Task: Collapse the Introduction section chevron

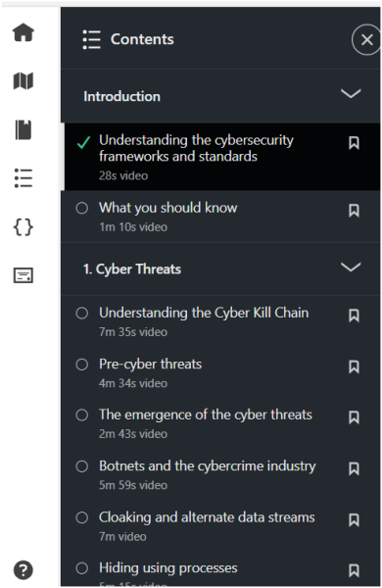Action: 351,93
